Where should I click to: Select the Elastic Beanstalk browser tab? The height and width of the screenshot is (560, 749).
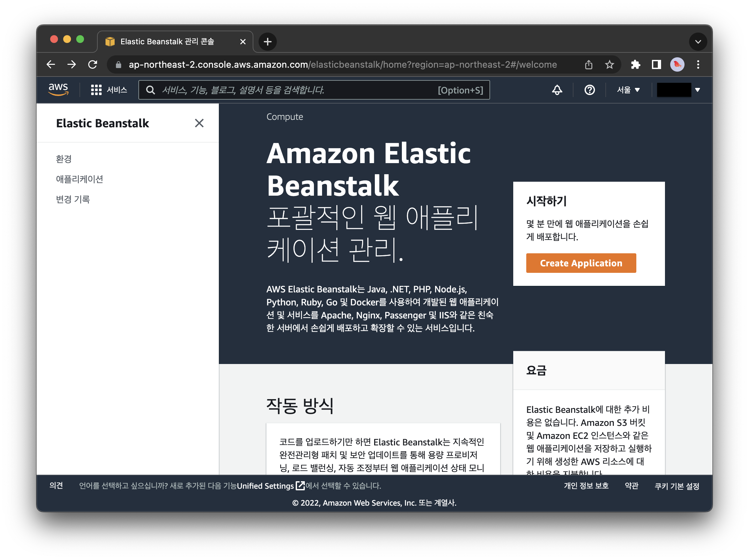tap(167, 42)
